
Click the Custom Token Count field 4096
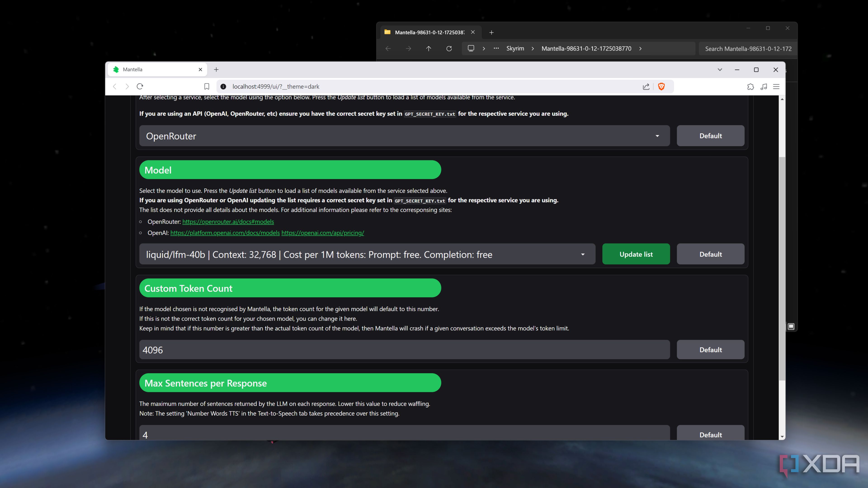(404, 350)
